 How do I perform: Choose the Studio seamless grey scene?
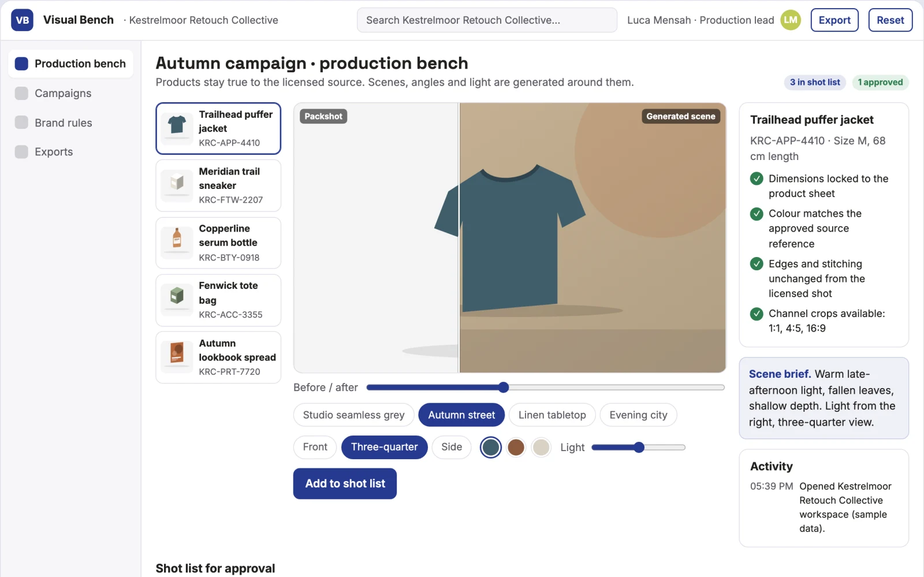[353, 415]
